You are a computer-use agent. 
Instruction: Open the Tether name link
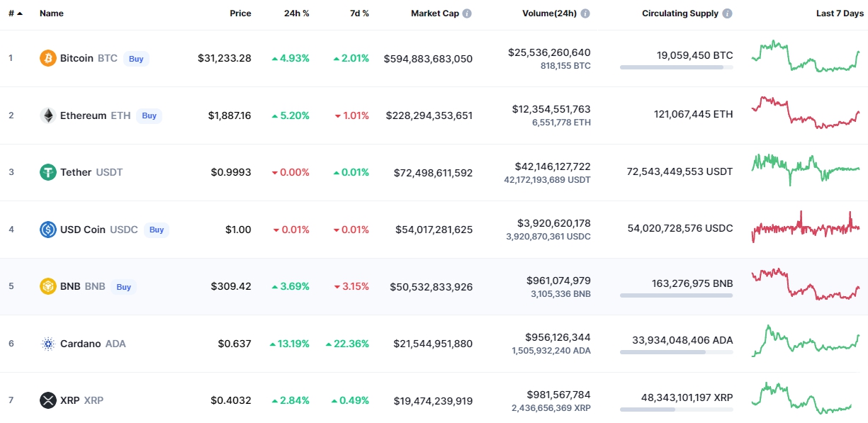(76, 172)
